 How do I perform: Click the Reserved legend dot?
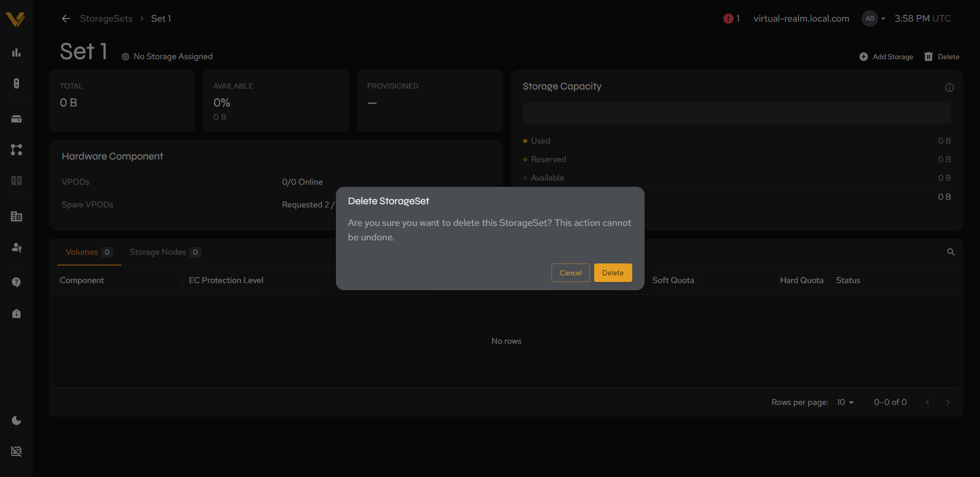point(525,160)
